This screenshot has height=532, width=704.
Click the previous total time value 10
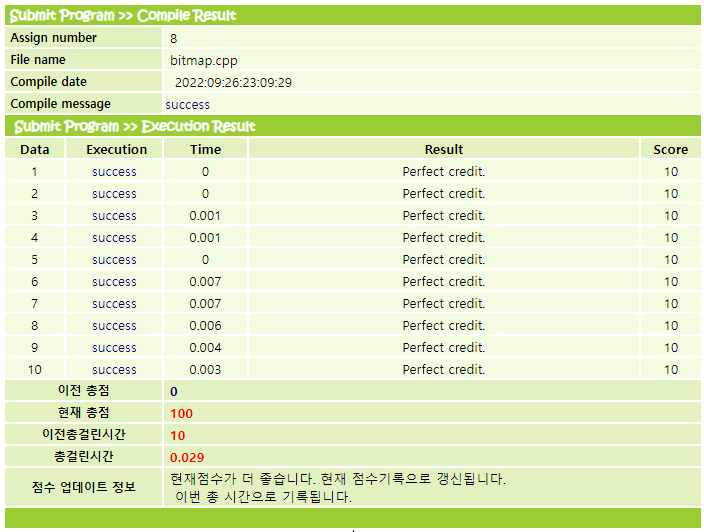(x=177, y=436)
